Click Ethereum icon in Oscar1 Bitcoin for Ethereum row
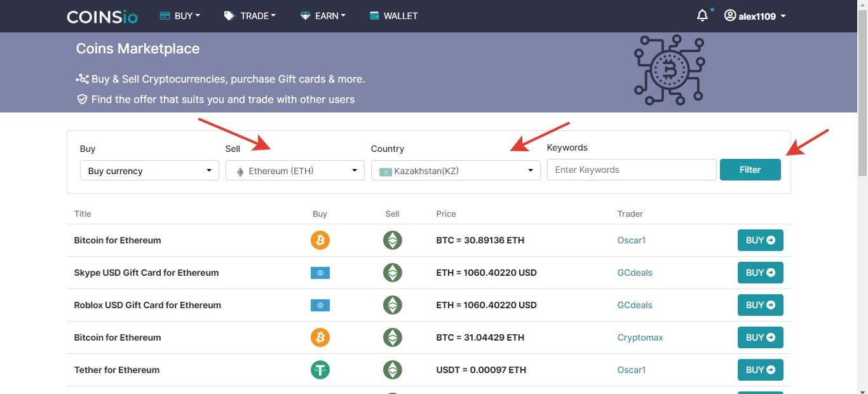Viewport: 868px width, 394px height. click(x=393, y=240)
